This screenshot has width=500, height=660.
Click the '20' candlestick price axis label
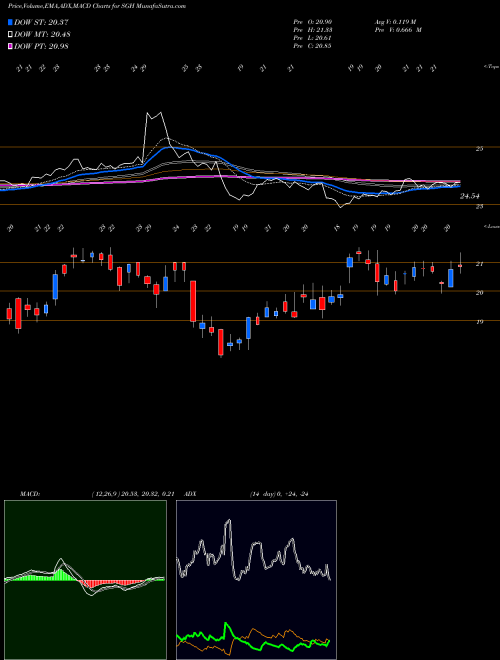point(479,293)
